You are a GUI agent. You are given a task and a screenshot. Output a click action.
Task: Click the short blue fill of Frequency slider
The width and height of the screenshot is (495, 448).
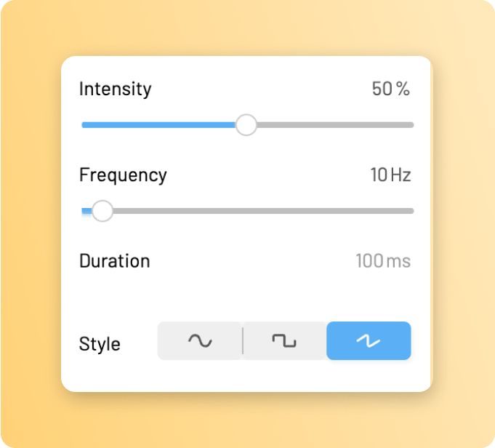(86, 211)
